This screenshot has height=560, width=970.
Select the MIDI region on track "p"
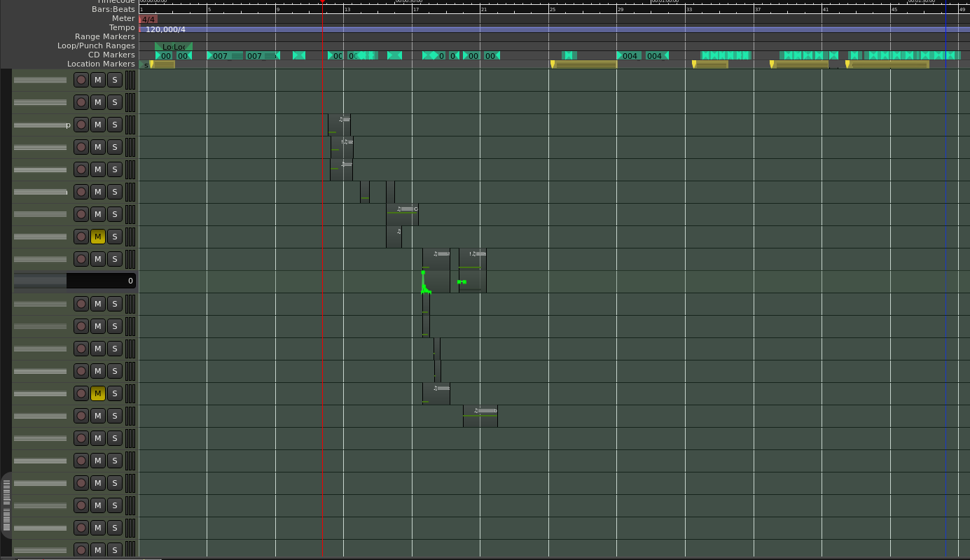coord(340,125)
